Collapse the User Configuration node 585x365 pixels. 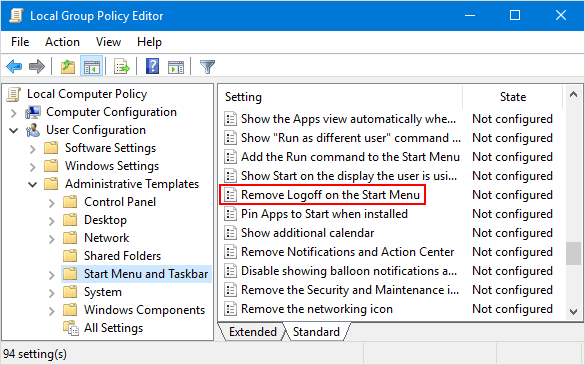(13, 131)
